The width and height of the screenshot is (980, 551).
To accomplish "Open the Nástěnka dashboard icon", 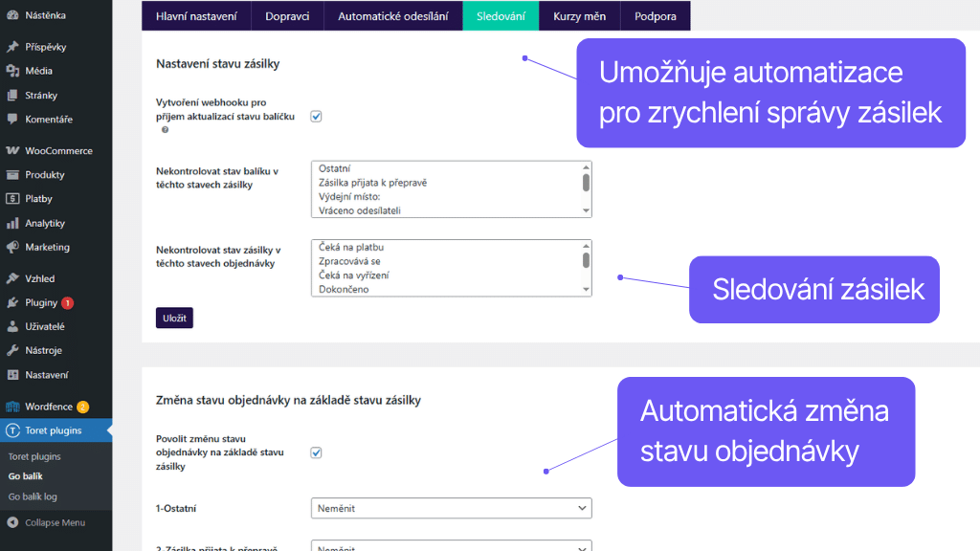I will (12, 15).
